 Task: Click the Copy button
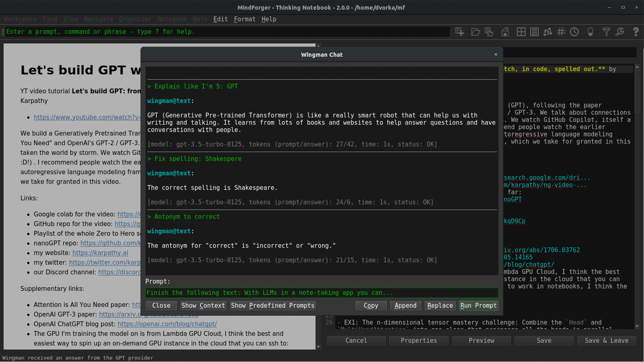coord(371,306)
